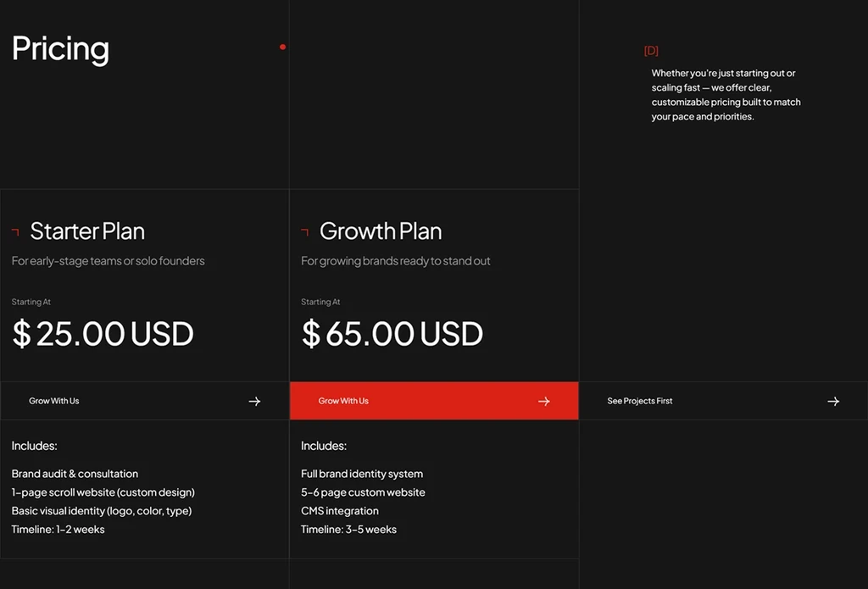Image resolution: width=868 pixels, height=589 pixels.
Task: Click the red corner mark before Growth Plan
Action: [305, 232]
